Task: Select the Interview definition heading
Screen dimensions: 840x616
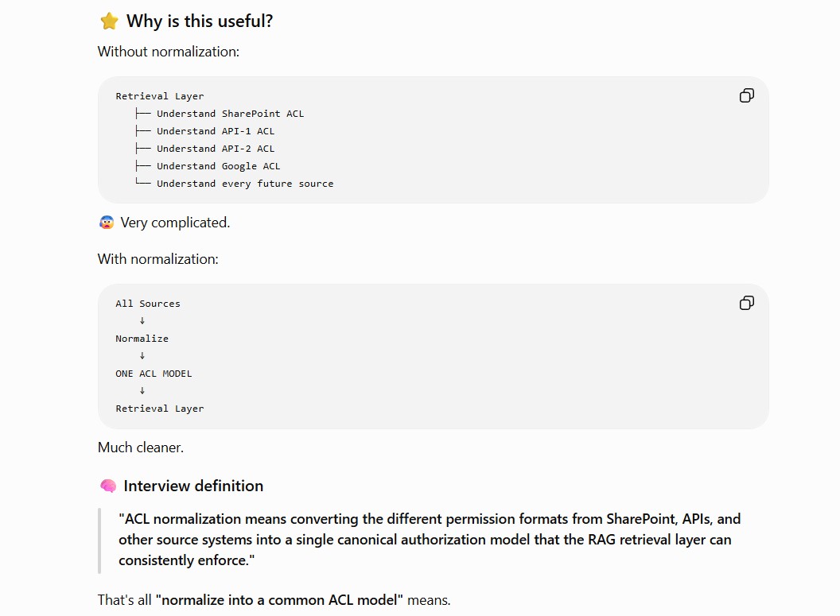Action: coord(193,486)
